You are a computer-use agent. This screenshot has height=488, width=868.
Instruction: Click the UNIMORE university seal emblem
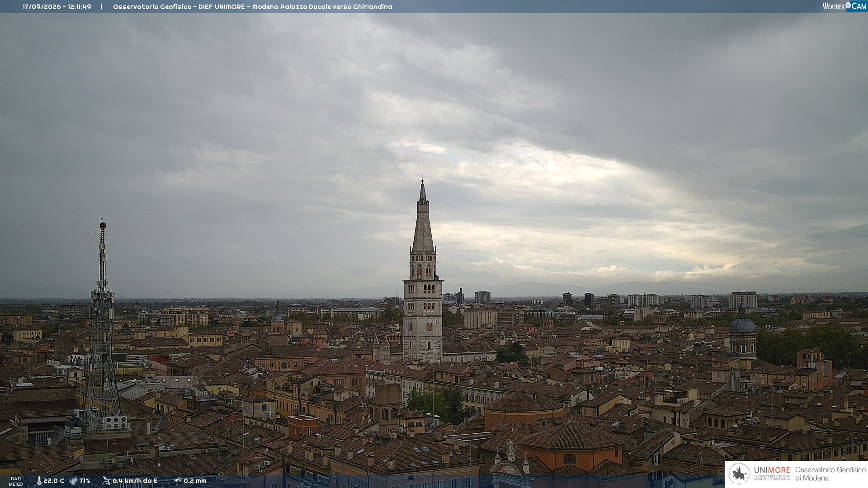[739, 474]
